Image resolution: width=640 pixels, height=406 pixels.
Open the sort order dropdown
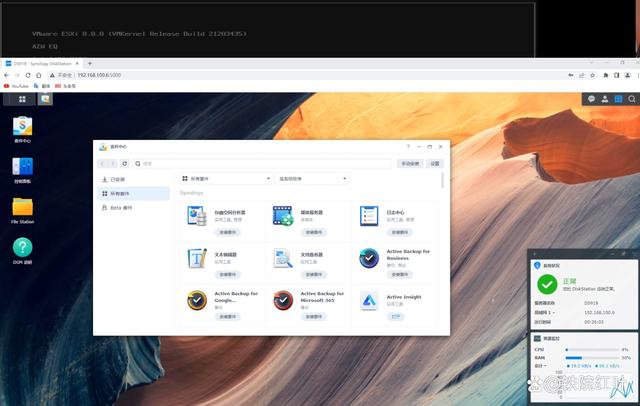[x=312, y=178]
